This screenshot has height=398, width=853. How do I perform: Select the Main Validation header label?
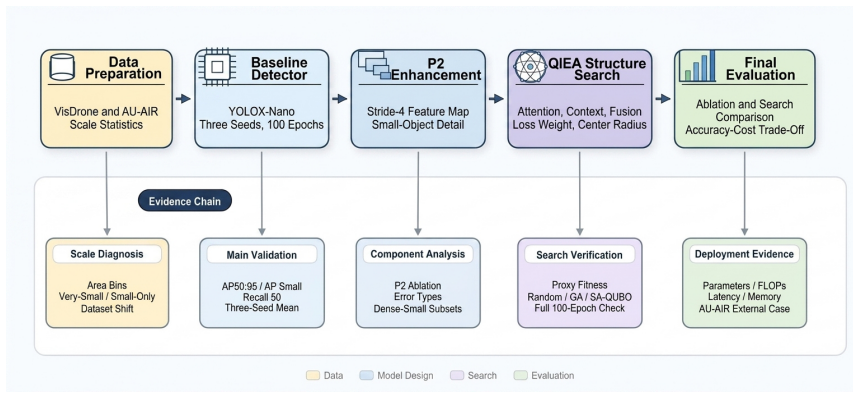click(x=262, y=254)
